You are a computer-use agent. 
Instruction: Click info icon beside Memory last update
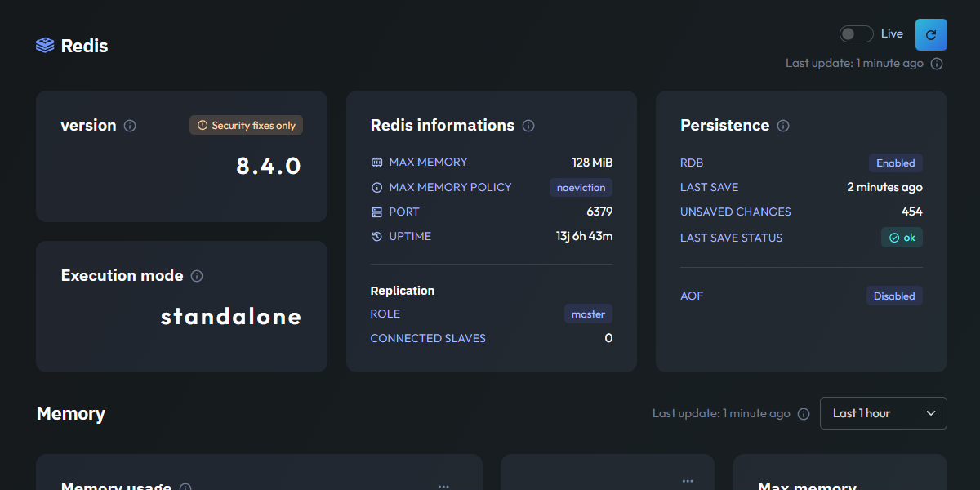pyautogui.click(x=804, y=414)
